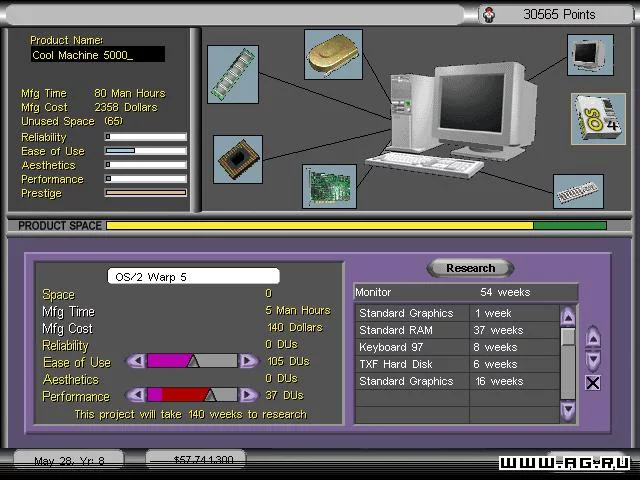Click the assembled computer image
640x480 pixels.
click(x=453, y=118)
